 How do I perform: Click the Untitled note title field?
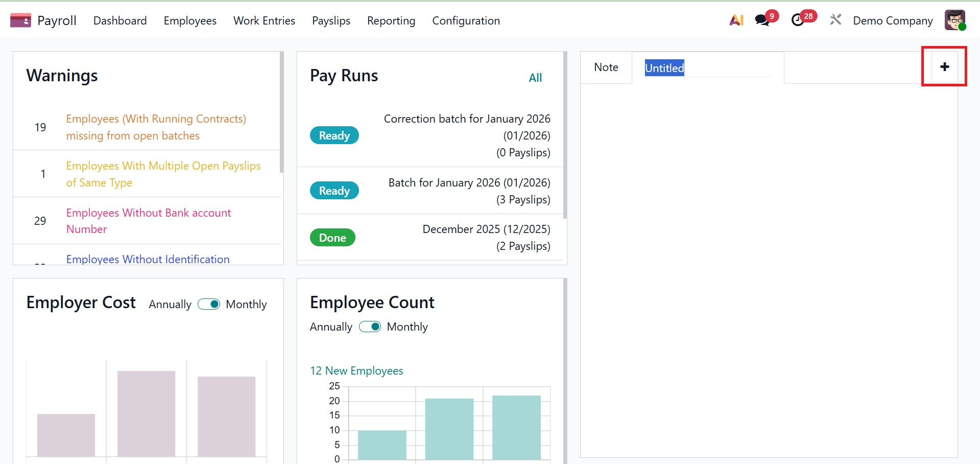(707, 68)
